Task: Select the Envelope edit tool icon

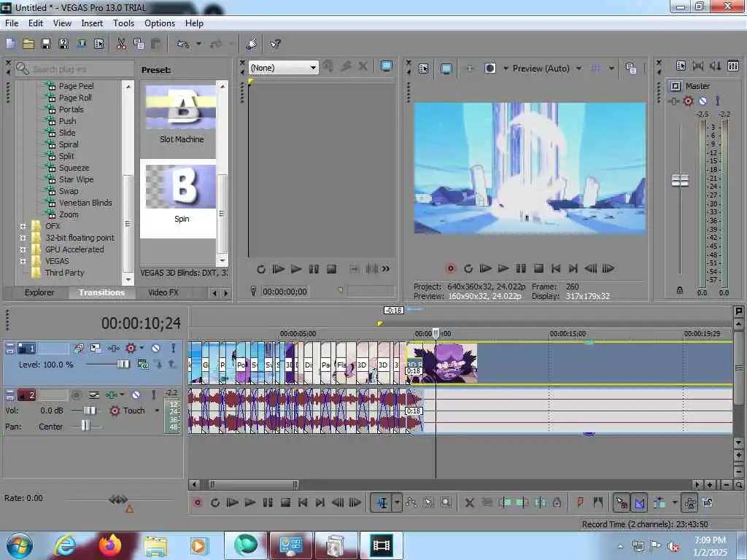Action: [x=411, y=502]
